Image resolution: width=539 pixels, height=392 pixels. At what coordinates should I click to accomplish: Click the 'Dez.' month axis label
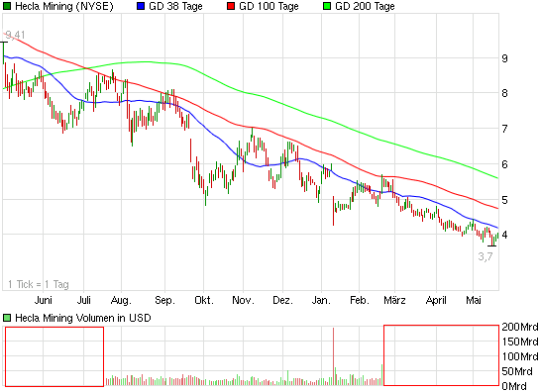[283, 300]
